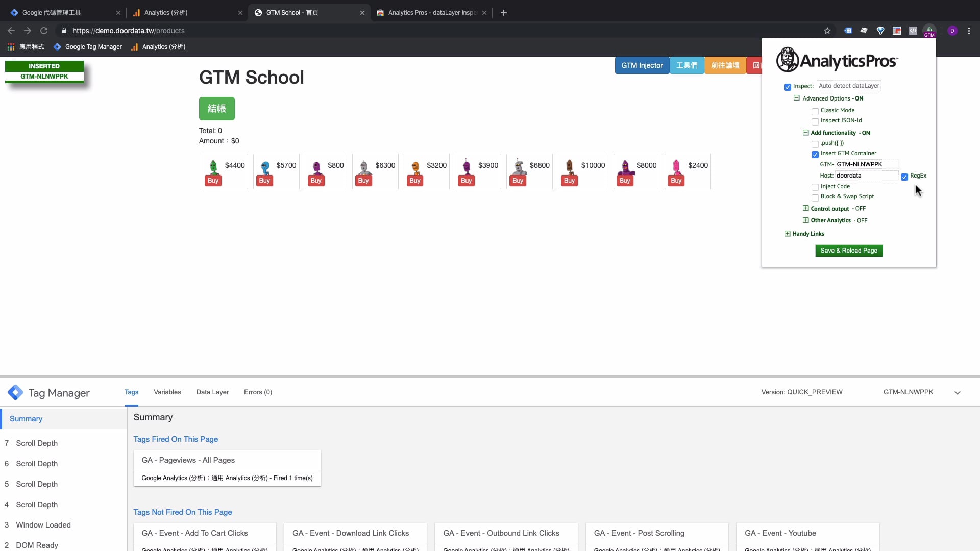
Task: Open the GTM dataLayer Inspector extension icon
Action: pyautogui.click(x=929, y=31)
